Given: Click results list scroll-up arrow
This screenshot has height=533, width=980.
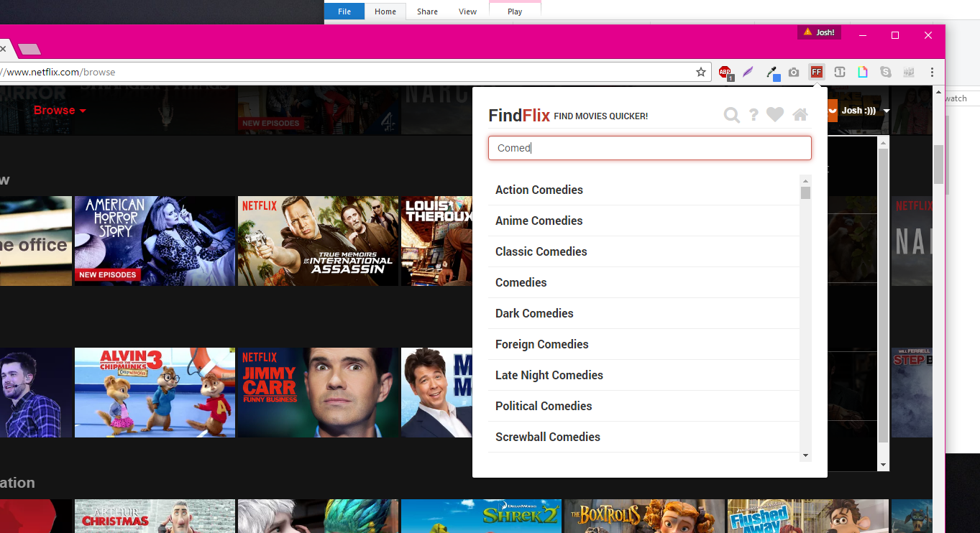Looking at the screenshot, I should click(805, 180).
